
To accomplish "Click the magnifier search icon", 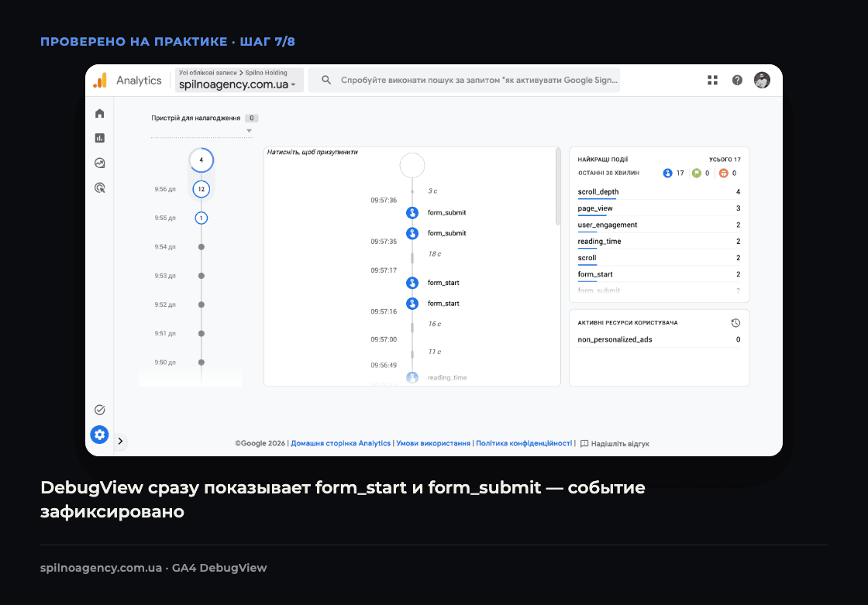I will 326,81.
